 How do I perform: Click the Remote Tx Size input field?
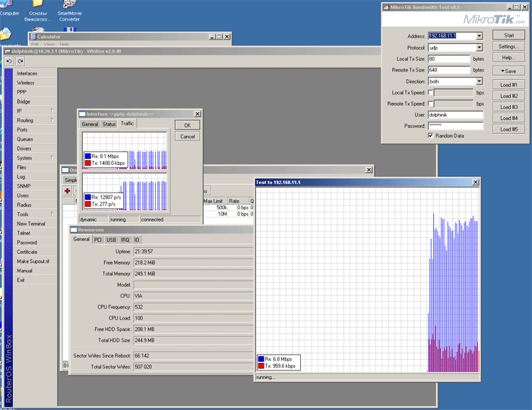448,70
